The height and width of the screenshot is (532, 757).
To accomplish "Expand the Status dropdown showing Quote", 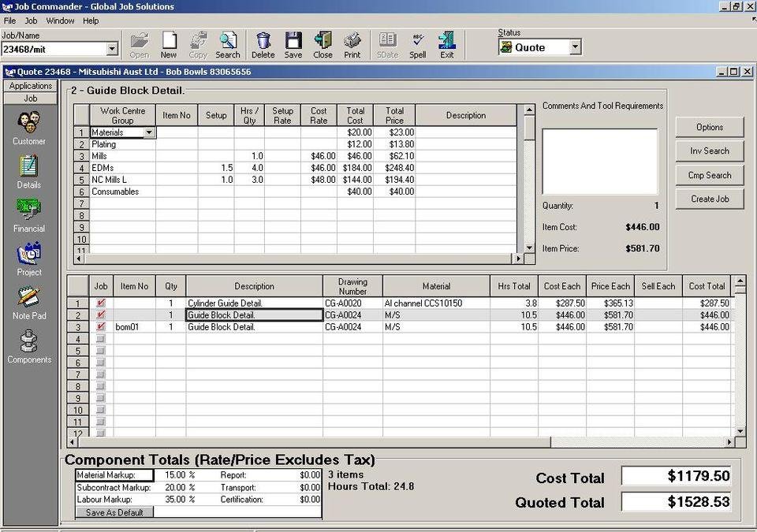I will pyautogui.click(x=575, y=47).
